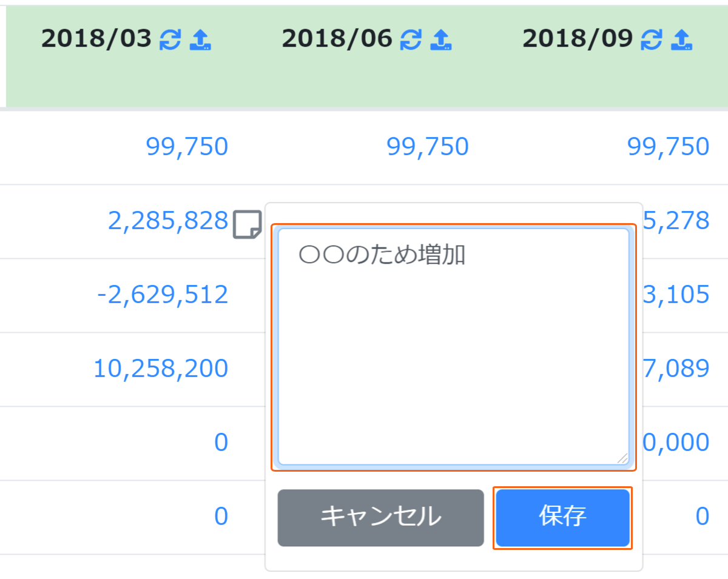
Task: Focus the comment text area with ○○のため増加
Action: [453, 347]
